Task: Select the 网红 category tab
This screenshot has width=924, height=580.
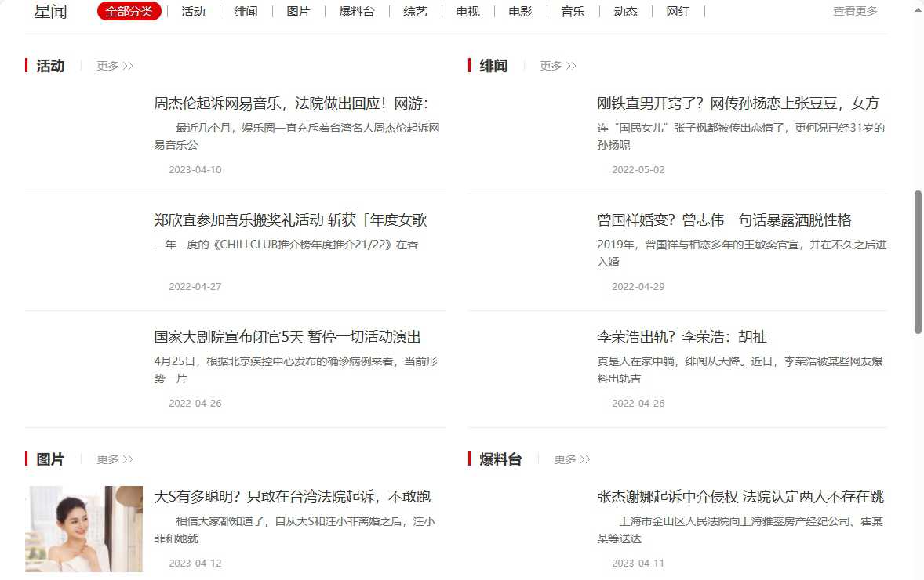Action: (678, 12)
